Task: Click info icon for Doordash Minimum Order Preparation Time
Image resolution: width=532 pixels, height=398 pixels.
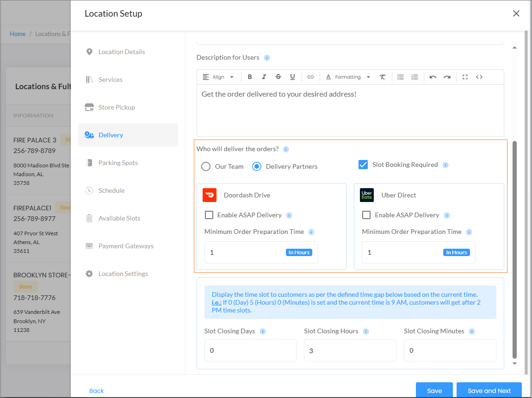Action: (311, 232)
